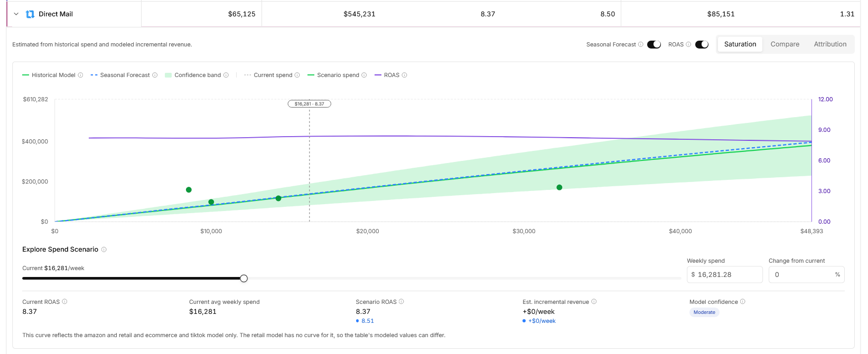Toggle the Seasonal Forecast switch
The width and height of the screenshot is (868, 354).
[654, 44]
